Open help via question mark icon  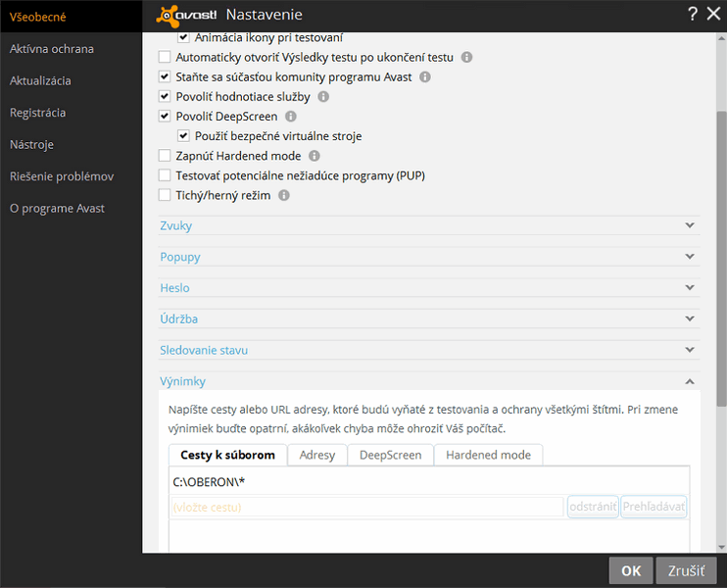point(693,14)
